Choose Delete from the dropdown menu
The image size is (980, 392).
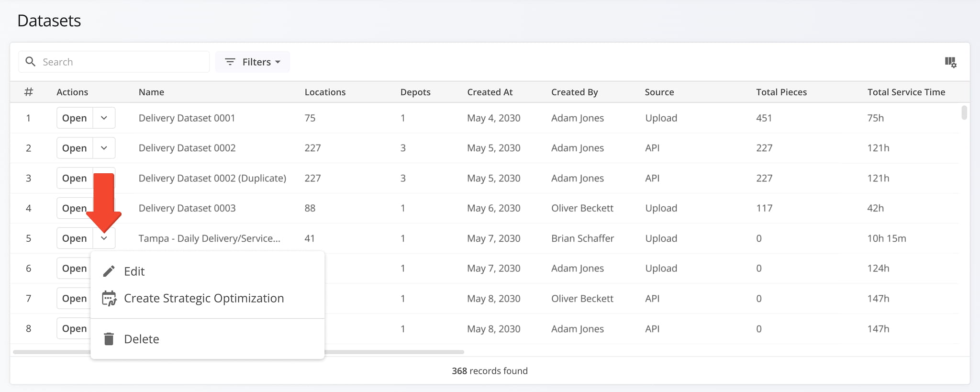207,339
